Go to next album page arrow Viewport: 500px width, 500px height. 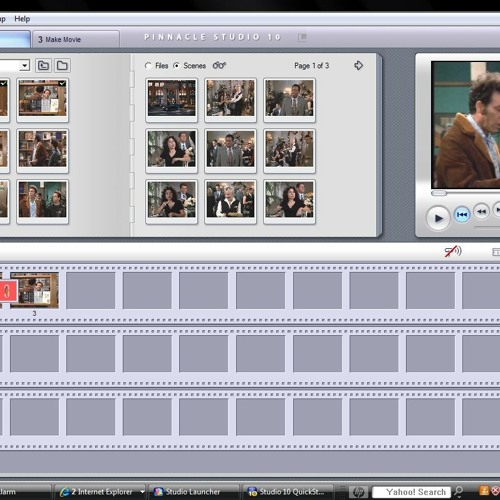point(358,65)
